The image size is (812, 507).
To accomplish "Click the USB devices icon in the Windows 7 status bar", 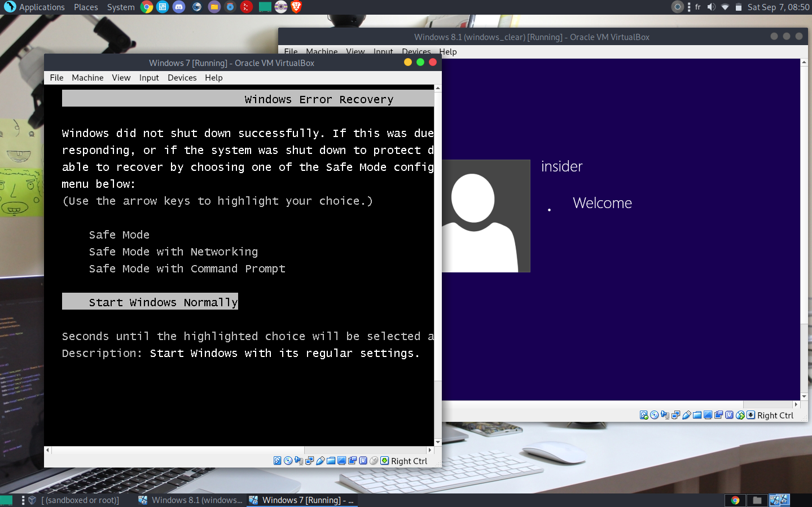I will coord(320,461).
